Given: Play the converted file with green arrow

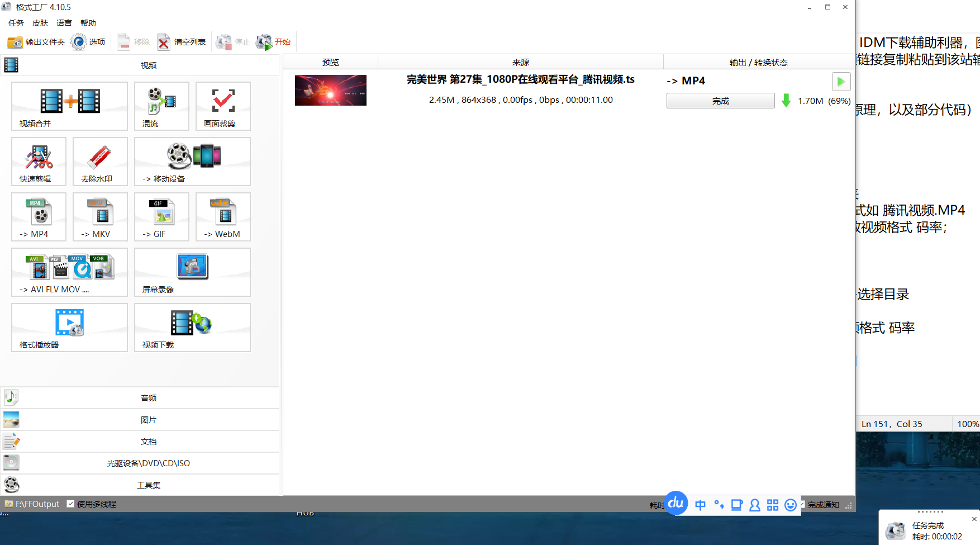Looking at the screenshot, I should (841, 82).
